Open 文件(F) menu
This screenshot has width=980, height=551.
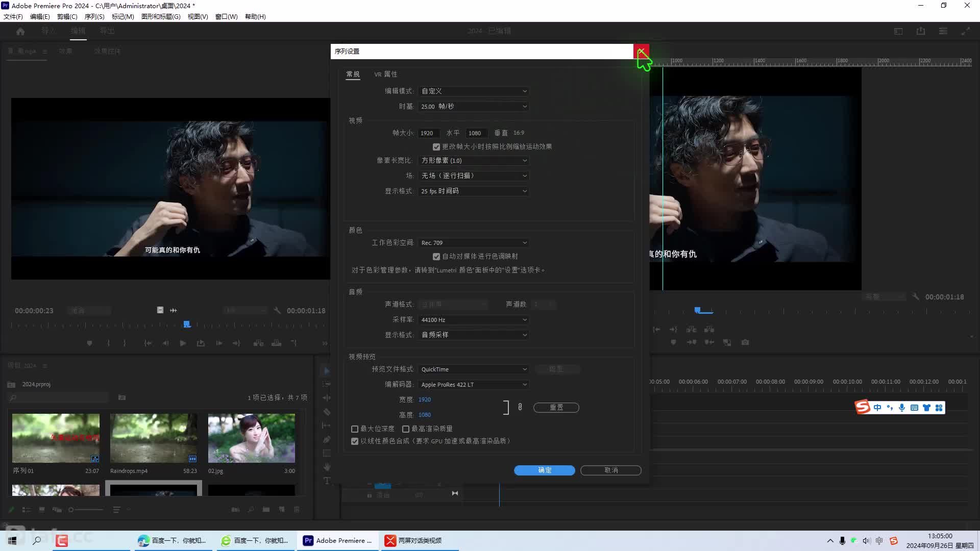tap(13, 16)
